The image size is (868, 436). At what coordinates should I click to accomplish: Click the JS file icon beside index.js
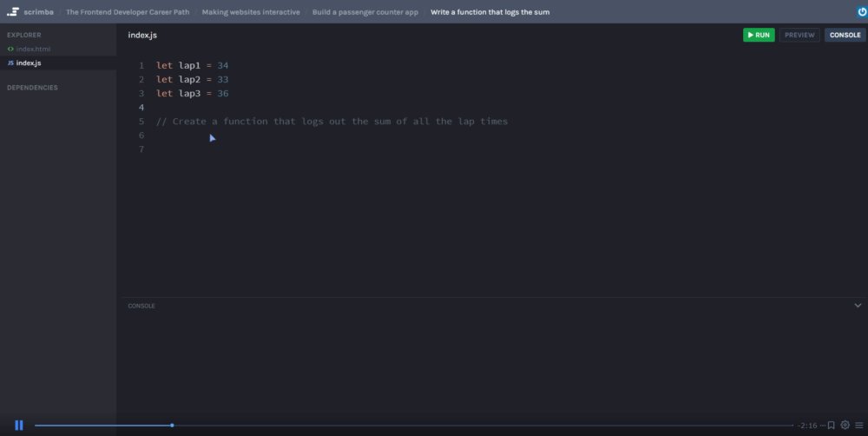pyautogui.click(x=10, y=63)
